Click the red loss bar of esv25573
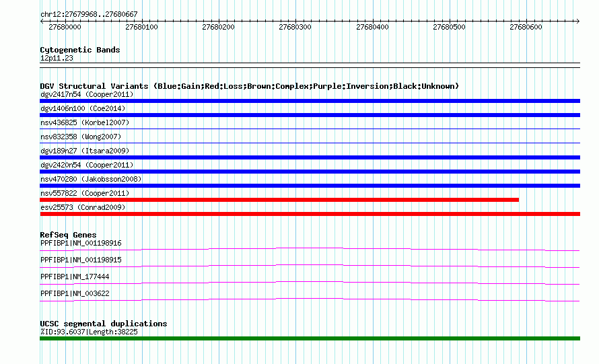Viewport: 599px width, 364px height. click(310, 214)
